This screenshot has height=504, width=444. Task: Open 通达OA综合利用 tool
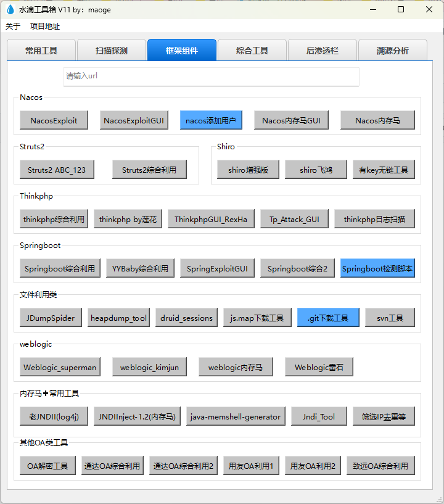[112, 465]
